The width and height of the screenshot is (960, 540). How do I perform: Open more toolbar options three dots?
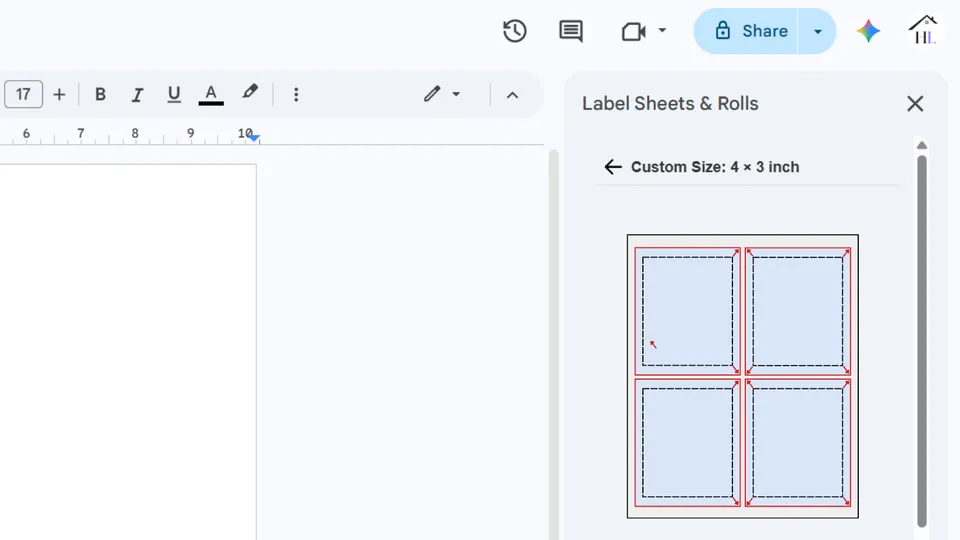296,94
